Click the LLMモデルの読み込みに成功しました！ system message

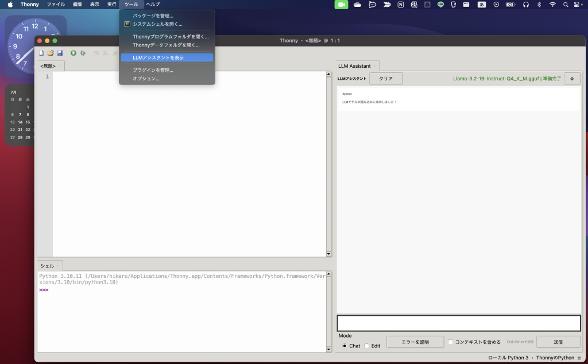pos(369,102)
